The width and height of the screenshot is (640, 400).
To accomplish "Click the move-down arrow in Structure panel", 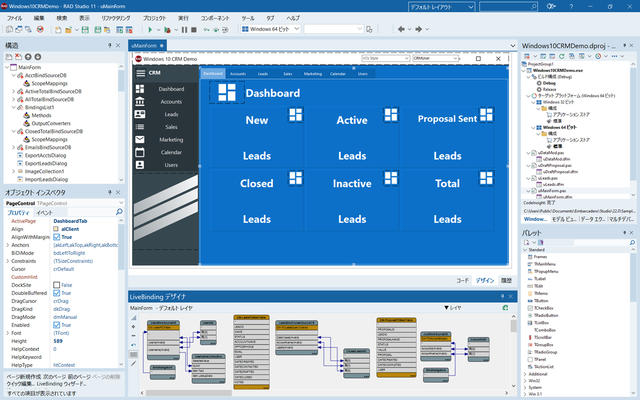I will point(38,57).
